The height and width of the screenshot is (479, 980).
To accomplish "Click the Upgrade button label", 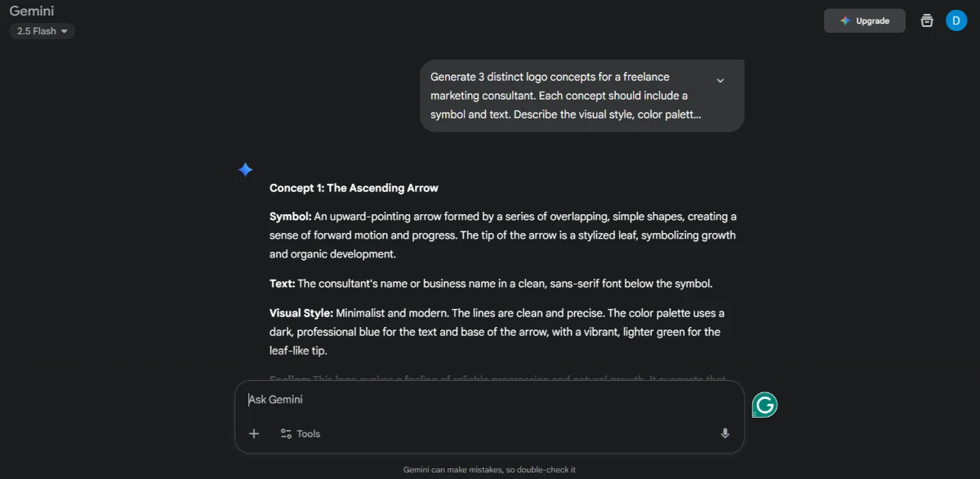I will tap(872, 20).
